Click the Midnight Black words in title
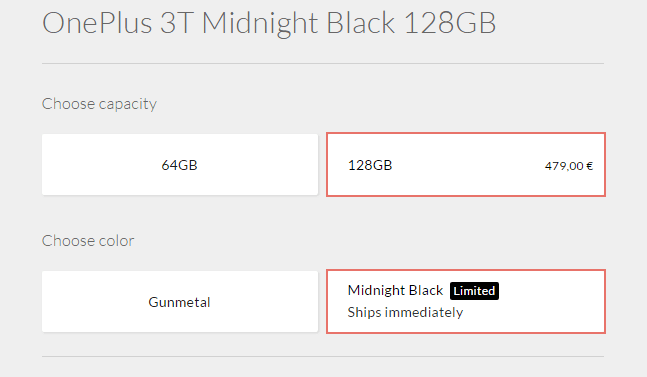 click(299, 24)
